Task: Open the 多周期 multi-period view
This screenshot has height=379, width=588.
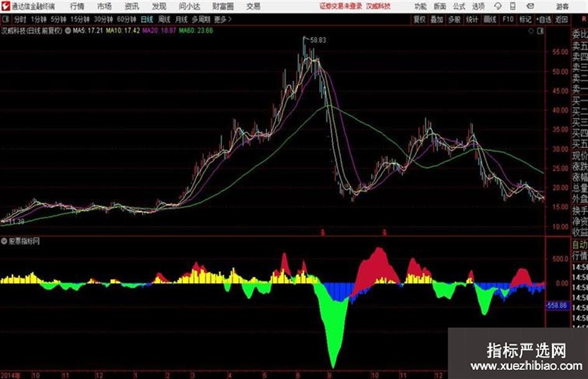Action: click(201, 19)
